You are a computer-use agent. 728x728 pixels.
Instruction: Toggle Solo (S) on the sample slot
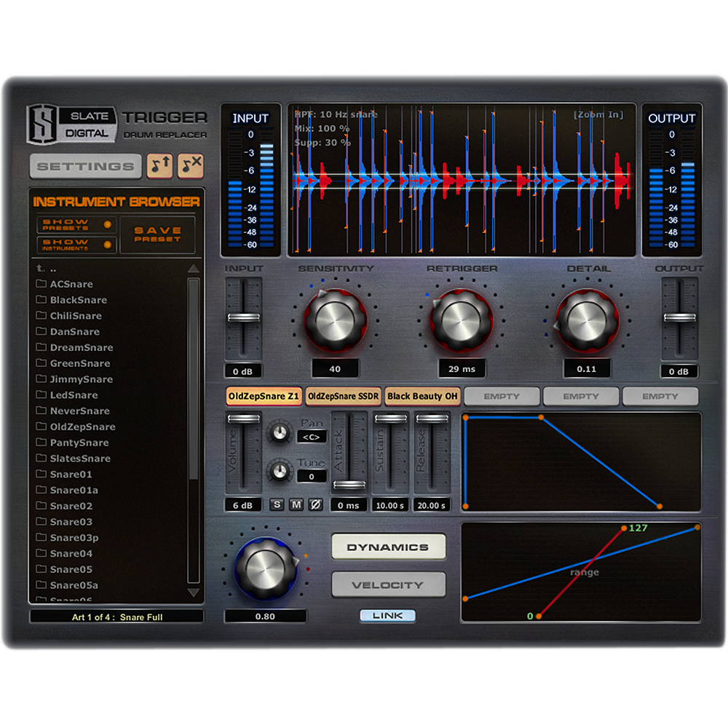277,505
